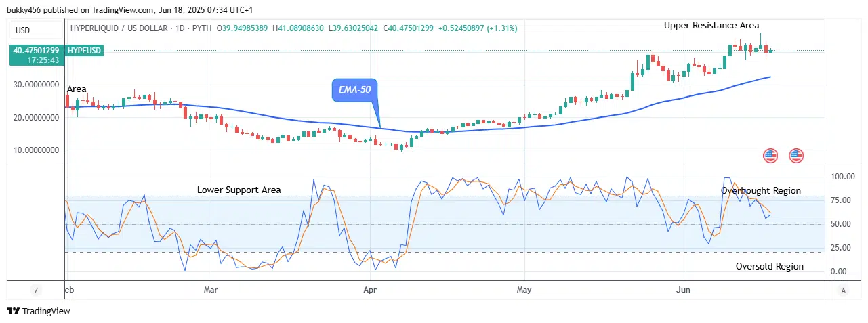Select the Lower Support Area text annotation

(x=239, y=190)
